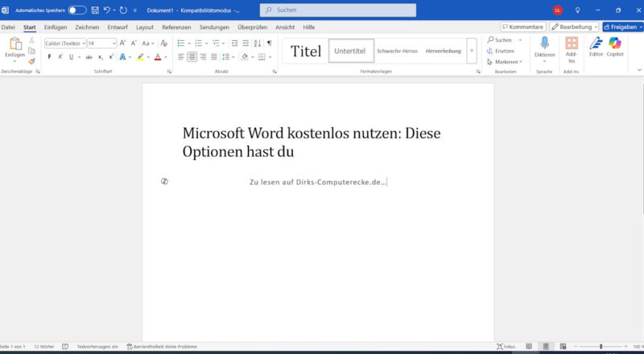
Task: Open the Entwurf tab
Action: pyautogui.click(x=118, y=27)
